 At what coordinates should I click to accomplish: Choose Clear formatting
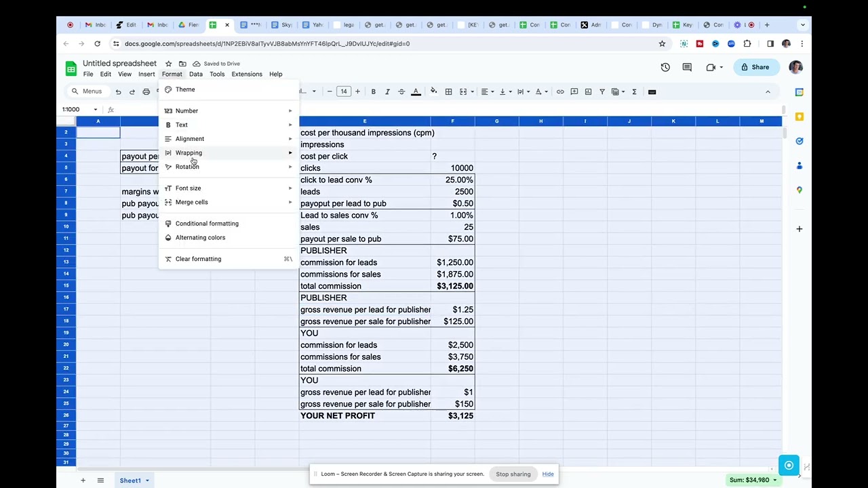[x=229, y=259]
